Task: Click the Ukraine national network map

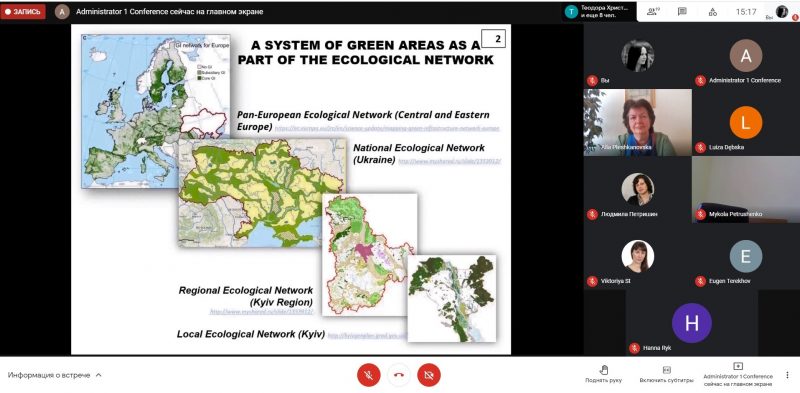Action: [261, 194]
